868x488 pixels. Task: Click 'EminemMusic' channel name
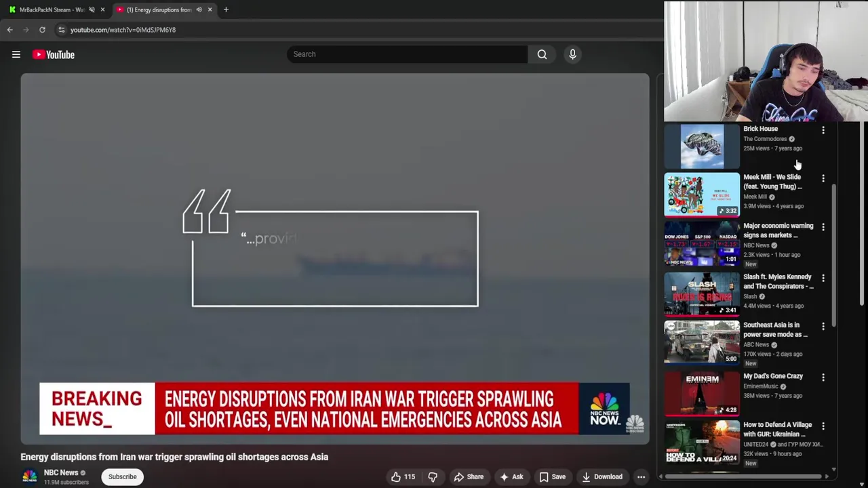761,386
